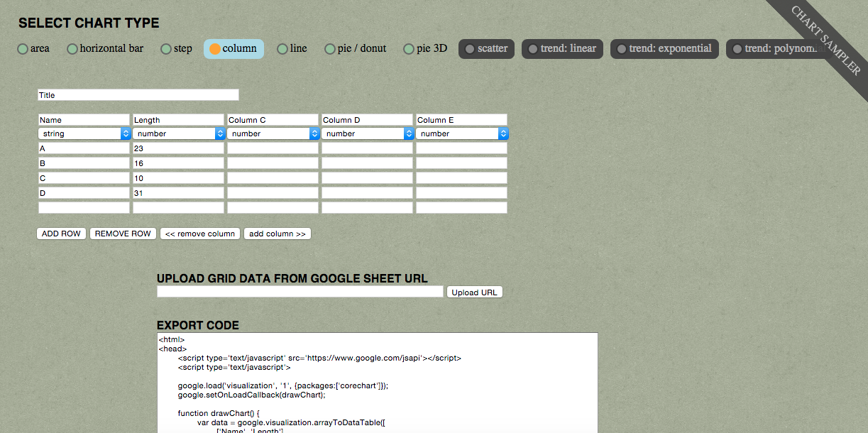Click the Length cell in the blank bottom row
The height and width of the screenshot is (433, 868).
[x=179, y=208]
